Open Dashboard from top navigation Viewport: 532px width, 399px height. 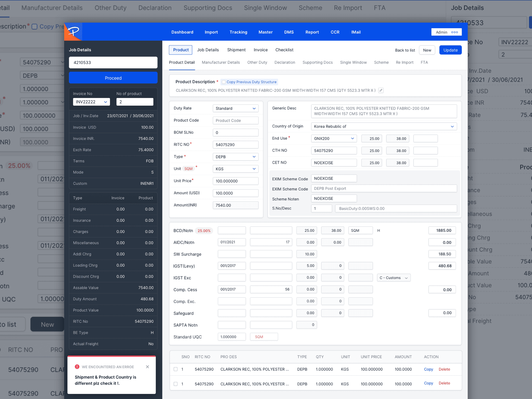[182, 32]
